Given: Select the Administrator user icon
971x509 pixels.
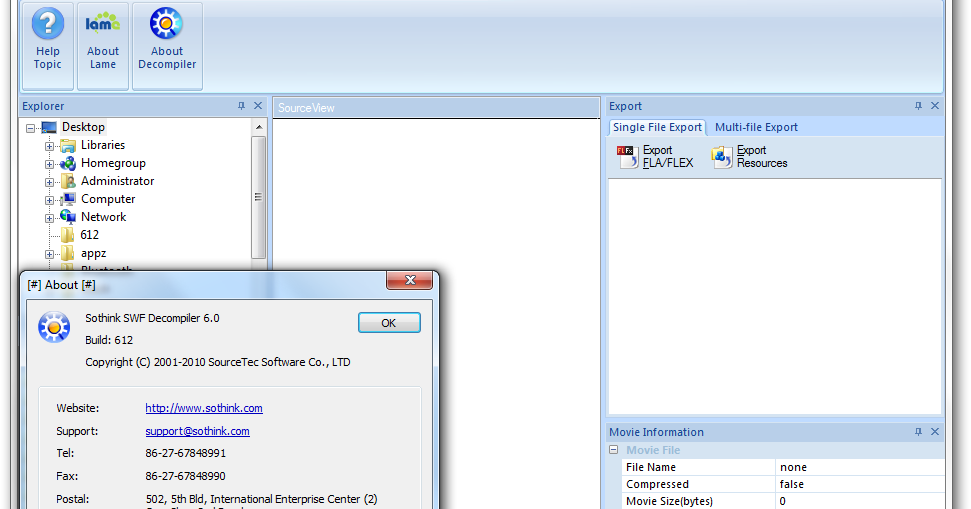Looking at the screenshot, I should coord(68,181).
